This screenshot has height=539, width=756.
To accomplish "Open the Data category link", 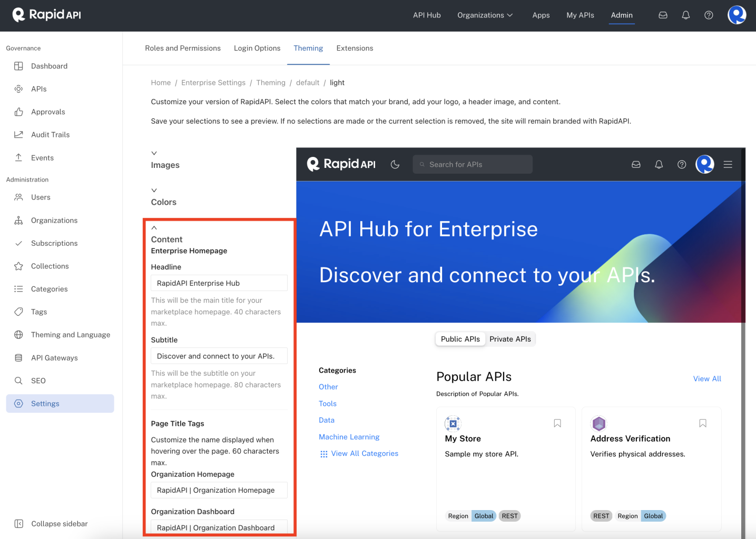I will [x=327, y=420].
